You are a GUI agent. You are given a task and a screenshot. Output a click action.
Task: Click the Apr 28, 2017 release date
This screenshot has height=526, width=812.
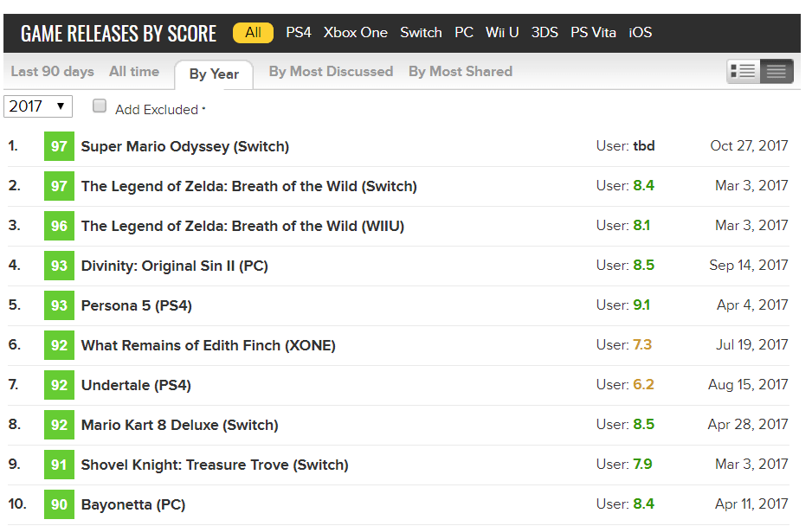[x=748, y=425]
